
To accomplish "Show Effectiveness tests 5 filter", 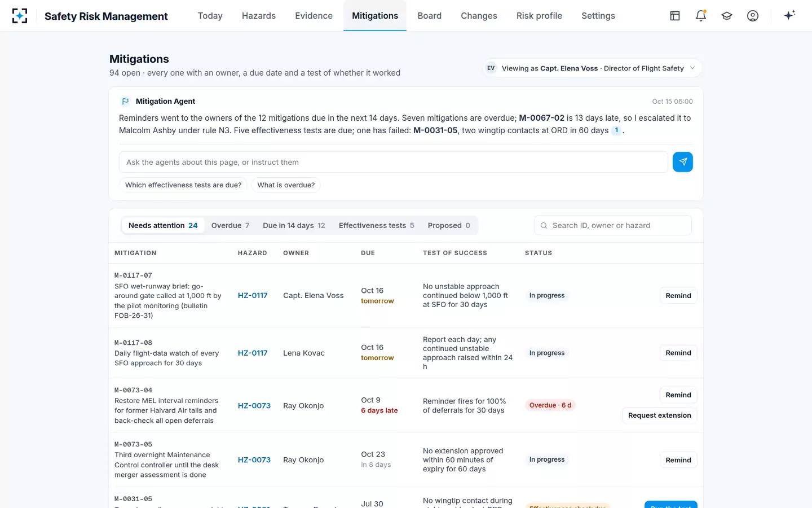I will pyautogui.click(x=377, y=225).
